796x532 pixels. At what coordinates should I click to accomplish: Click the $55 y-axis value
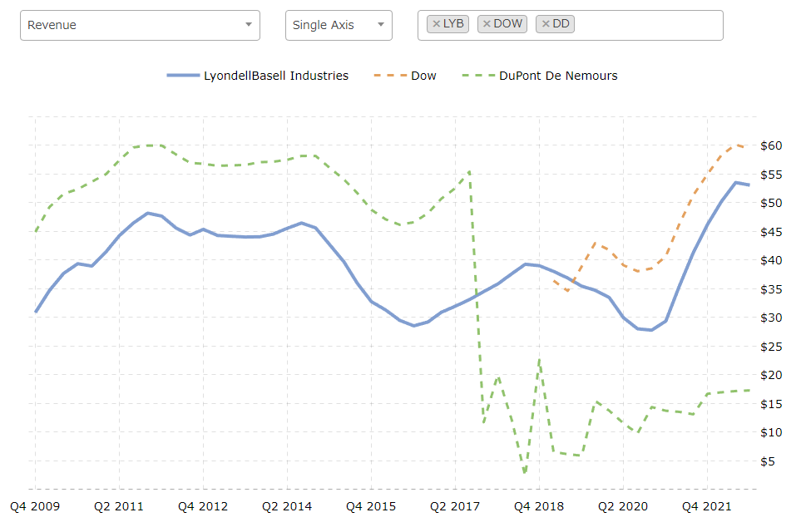pyautogui.click(x=771, y=175)
